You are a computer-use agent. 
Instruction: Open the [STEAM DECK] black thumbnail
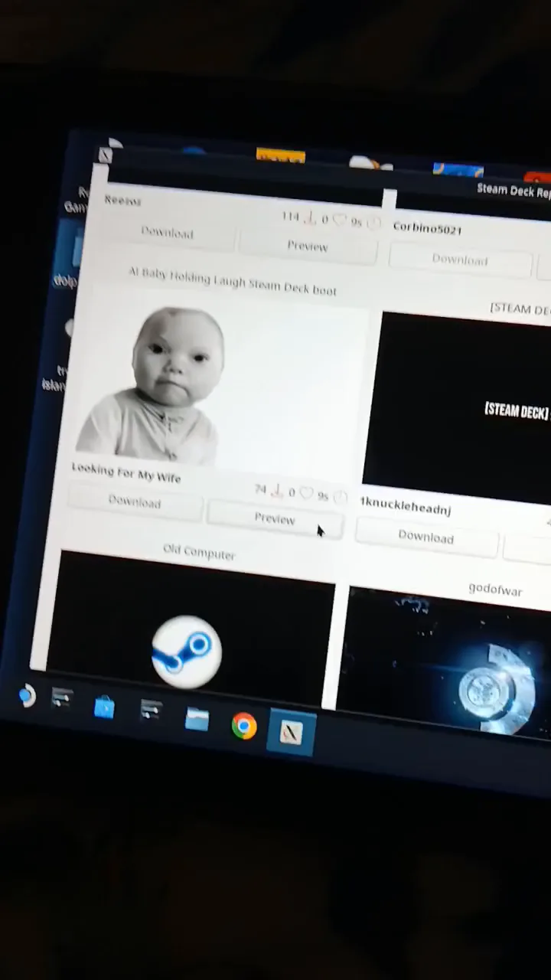point(459,408)
